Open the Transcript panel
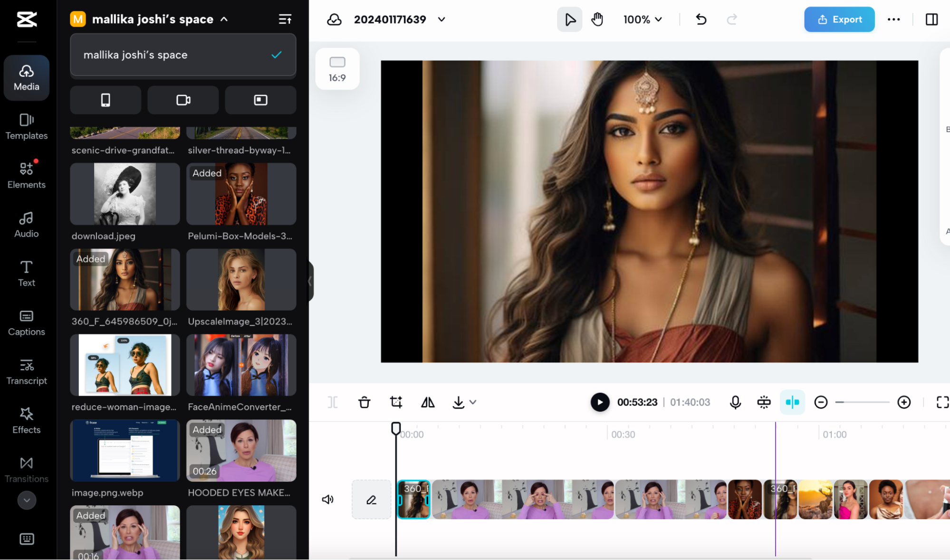This screenshot has height=560, width=950. click(27, 372)
